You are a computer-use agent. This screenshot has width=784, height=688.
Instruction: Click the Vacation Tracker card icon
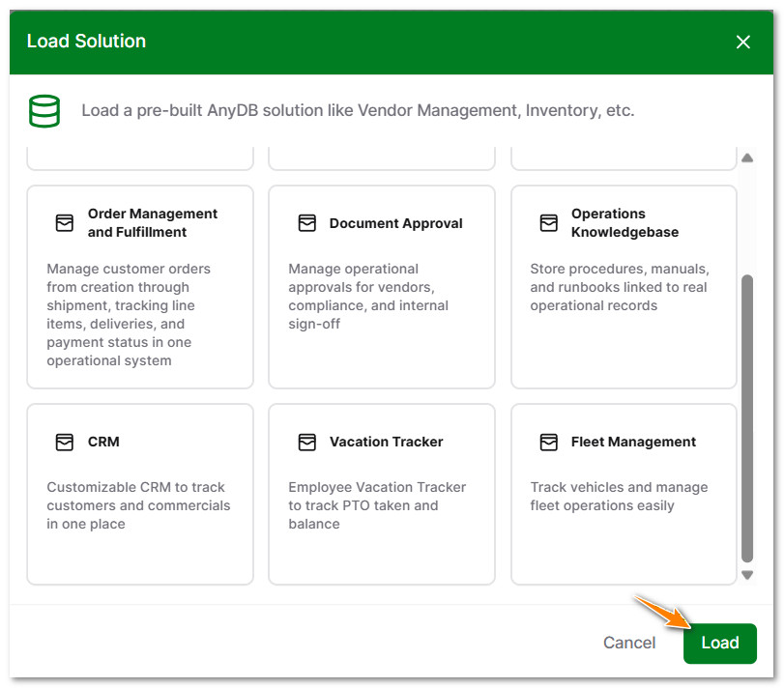(x=305, y=442)
